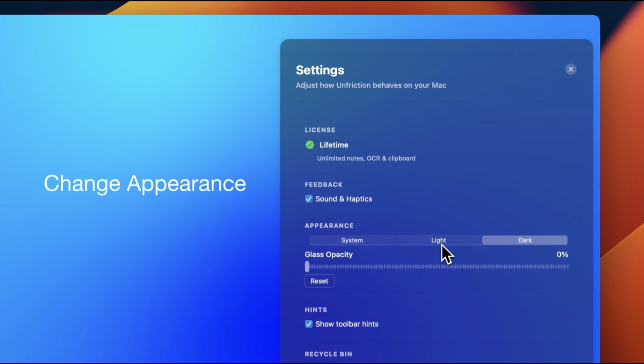
Task: Click the green Lifetime license verified badge
Action: coord(310,145)
